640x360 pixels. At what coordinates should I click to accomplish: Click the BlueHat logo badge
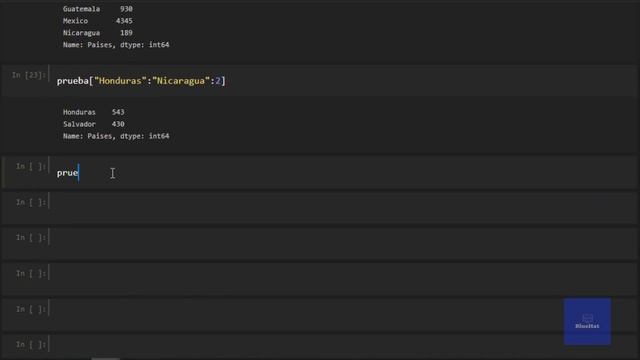pos(587,321)
